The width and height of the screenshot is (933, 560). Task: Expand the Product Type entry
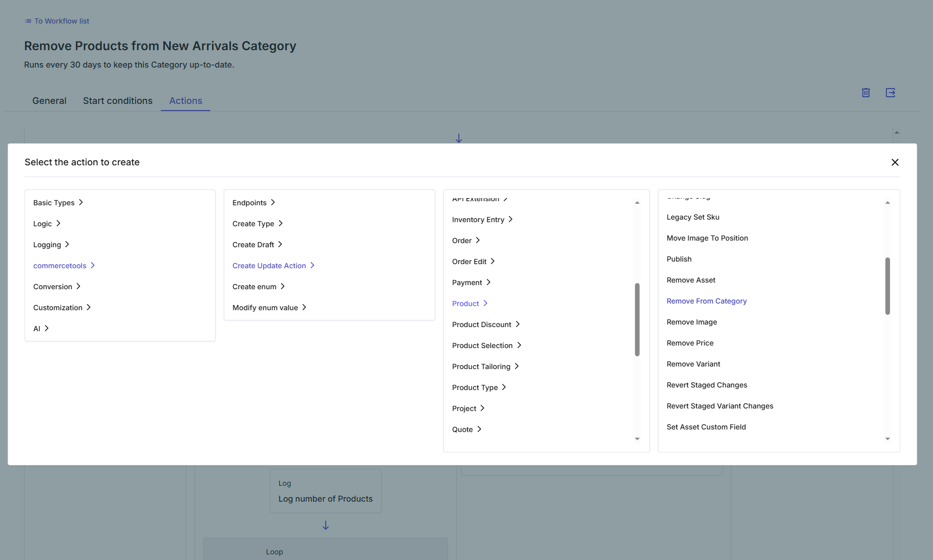click(x=475, y=387)
